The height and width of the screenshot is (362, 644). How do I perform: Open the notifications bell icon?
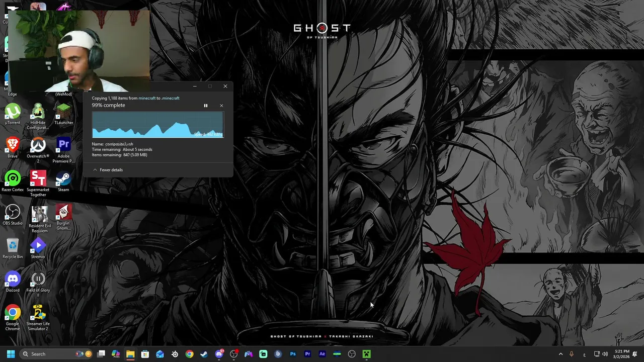(635, 354)
